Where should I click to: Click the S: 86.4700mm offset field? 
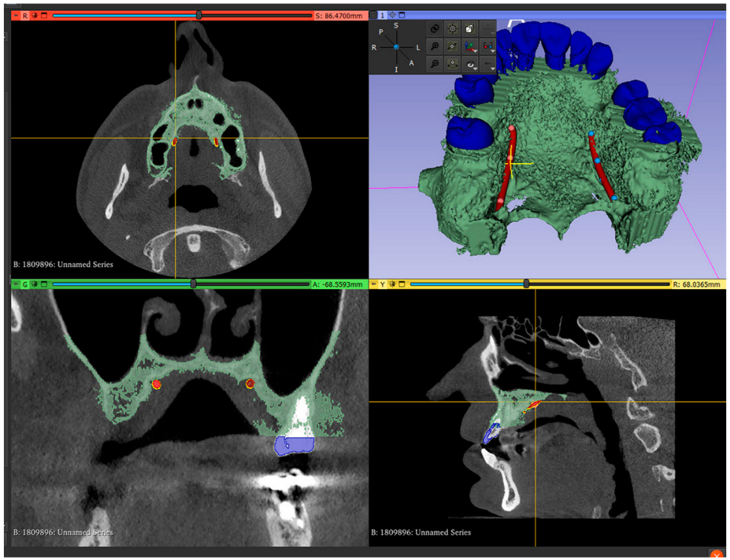pyautogui.click(x=339, y=16)
